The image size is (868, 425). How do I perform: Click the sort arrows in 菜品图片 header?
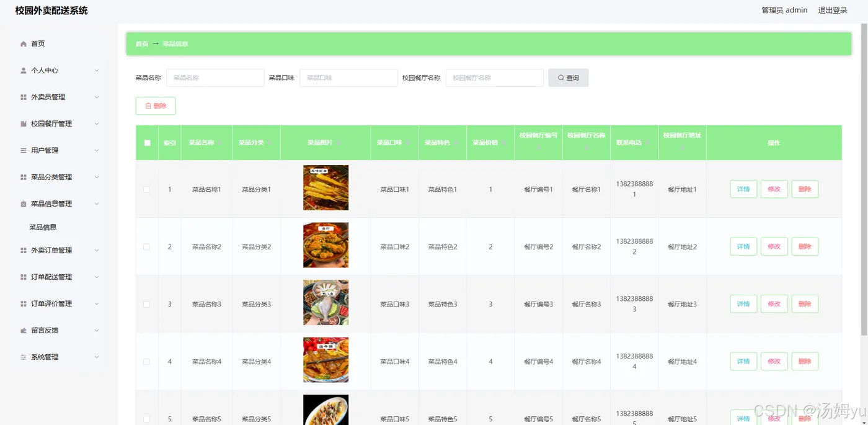pos(339,143)
